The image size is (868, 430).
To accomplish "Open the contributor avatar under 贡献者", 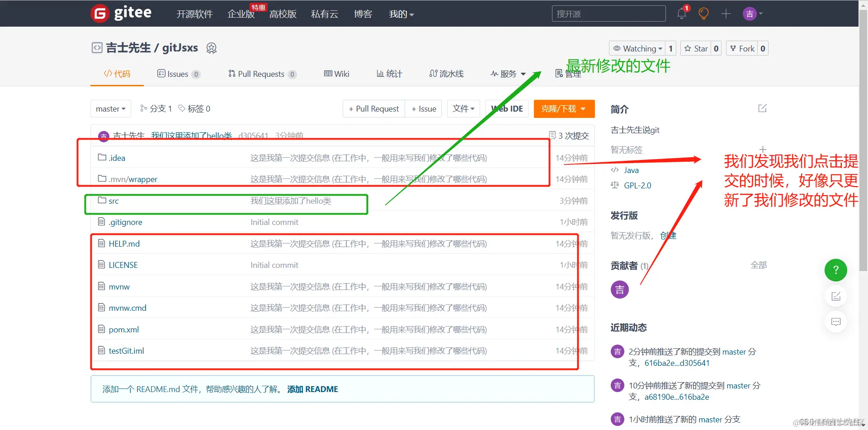I will point(620,290).
